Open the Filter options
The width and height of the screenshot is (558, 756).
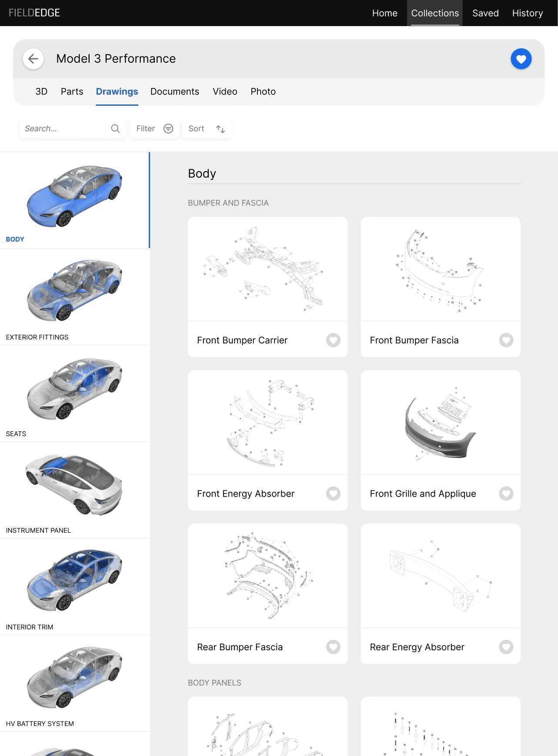154,128
